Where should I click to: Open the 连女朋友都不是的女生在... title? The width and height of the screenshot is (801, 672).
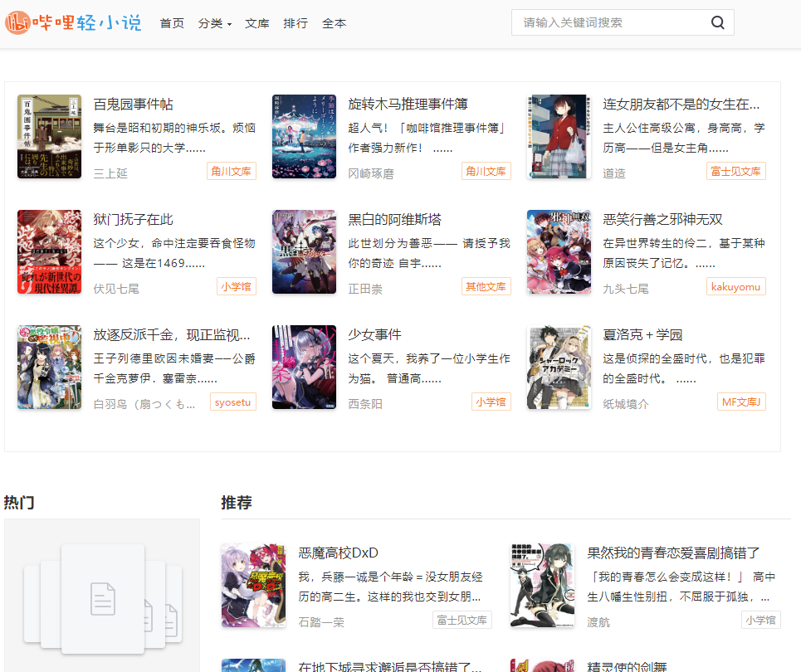coord(681,105)
